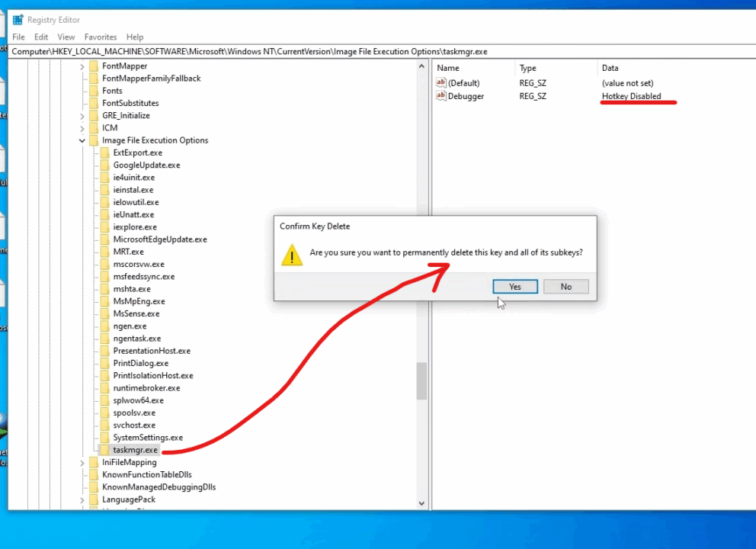756x549 pixels.
Task: Open the Favorites menu
Action: tap(101, 37)
